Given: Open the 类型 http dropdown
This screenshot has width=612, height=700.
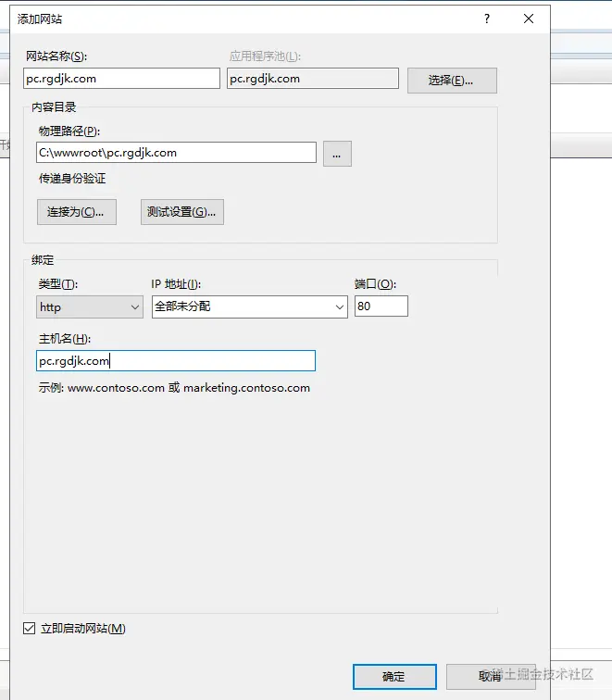Looking at the screenshot, I should click(x=90, y=307).
